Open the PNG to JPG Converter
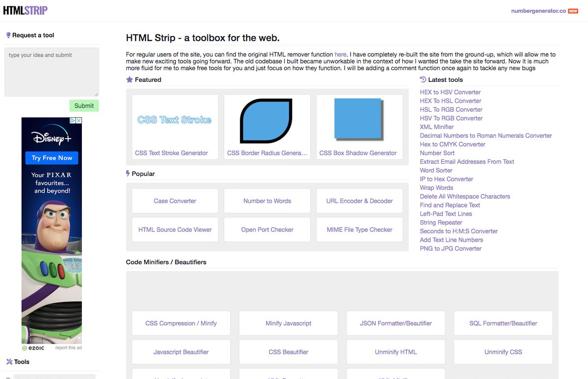The image size is (588, 379). 450,249
